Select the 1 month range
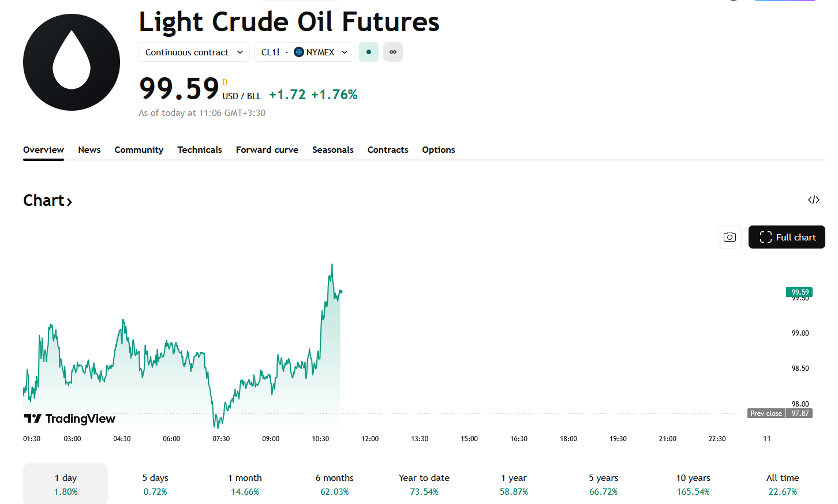The height and width of the screenshot is (504, 838). (245, 484)
